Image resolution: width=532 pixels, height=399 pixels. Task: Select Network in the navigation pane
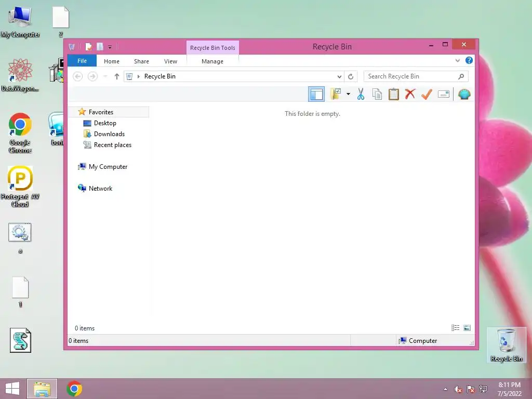(100, 188)
